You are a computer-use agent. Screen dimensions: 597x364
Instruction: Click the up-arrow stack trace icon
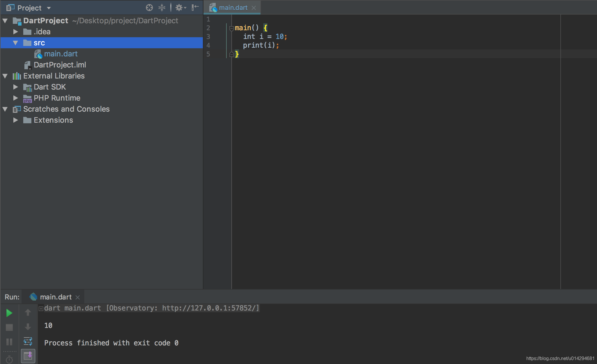28,313
